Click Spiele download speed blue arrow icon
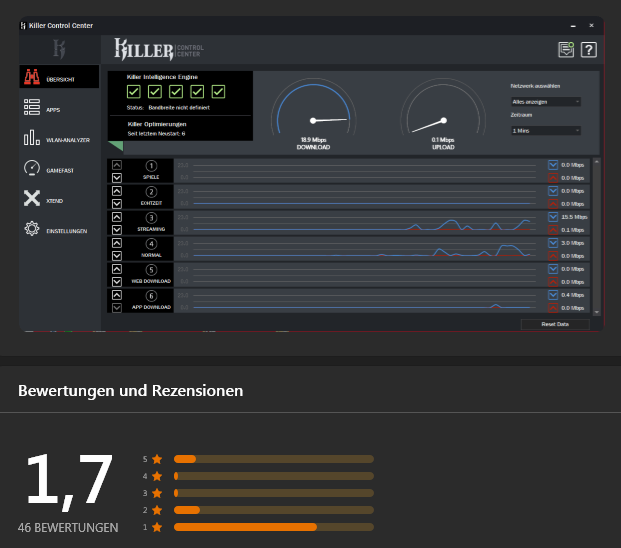The height and width of the screenshot is (548, 621). (x=553, y=165)
